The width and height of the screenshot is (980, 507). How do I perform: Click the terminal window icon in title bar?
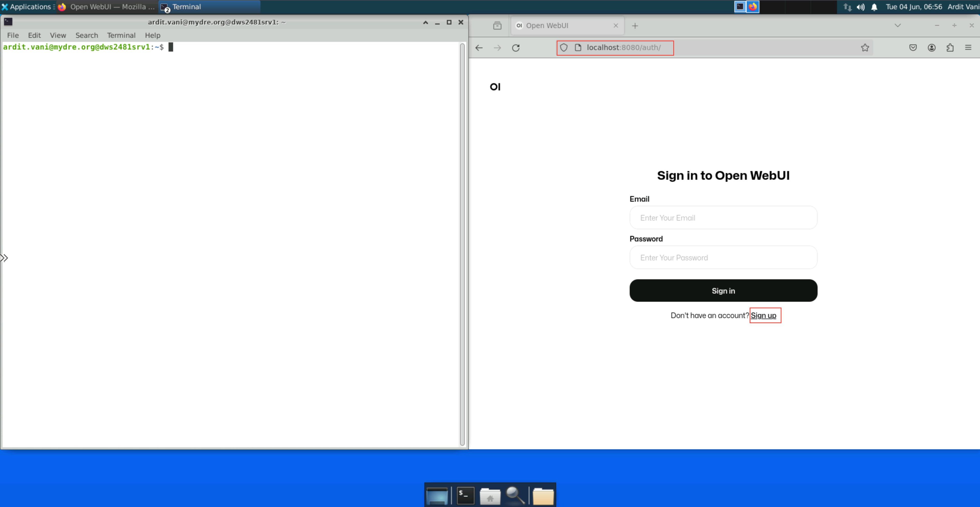[8, 22]
